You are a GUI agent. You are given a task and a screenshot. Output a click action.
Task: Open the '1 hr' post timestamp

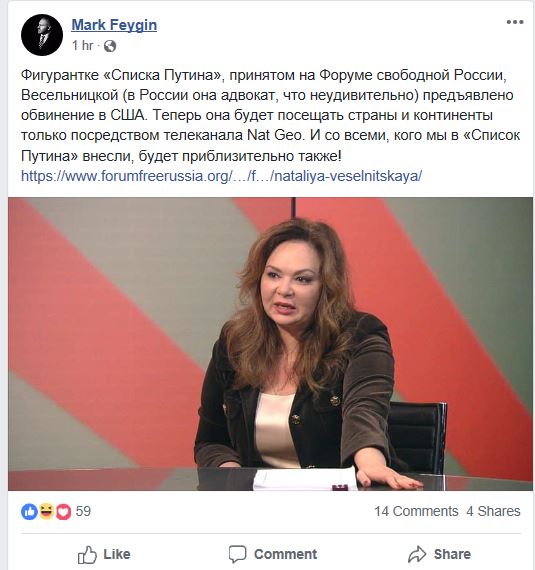tap(83, 45)
